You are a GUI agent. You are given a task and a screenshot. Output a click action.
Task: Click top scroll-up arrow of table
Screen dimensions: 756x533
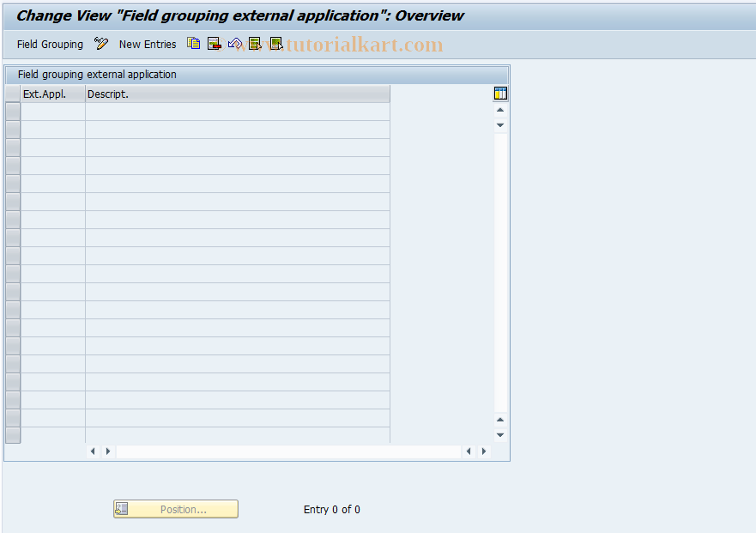pos(500,110)
